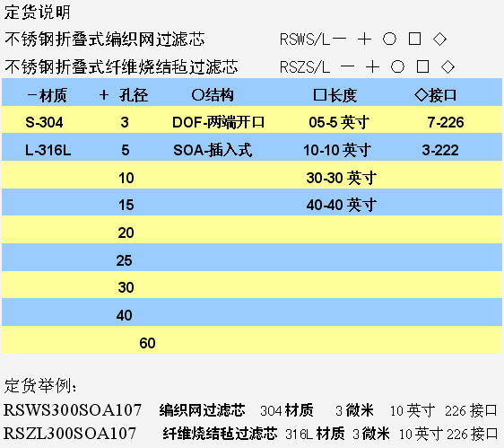Image resolution: width=504 pixels, height=448 pixels.
Task: Click the plus symbol in the RSZS/L row
Action: tap(373, 67)
